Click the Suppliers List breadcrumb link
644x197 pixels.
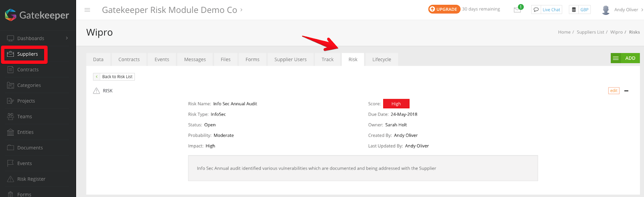(x=590, y=32)
